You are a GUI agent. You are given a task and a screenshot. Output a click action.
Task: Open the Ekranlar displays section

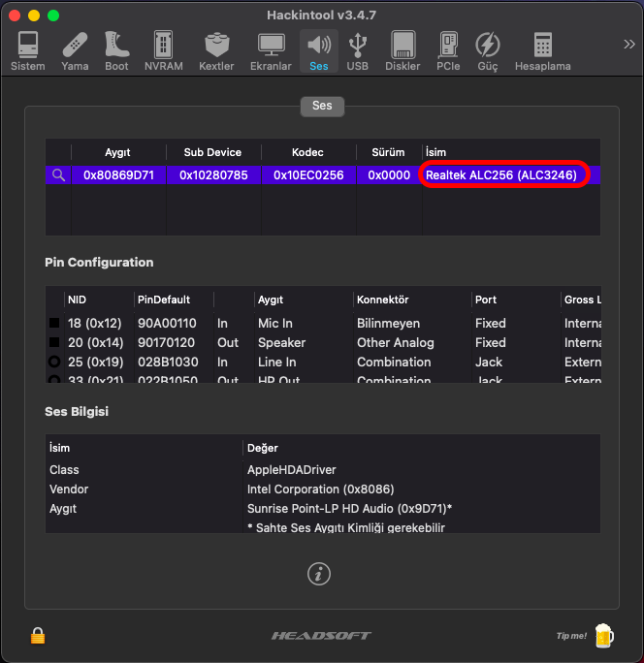point(271,50)
